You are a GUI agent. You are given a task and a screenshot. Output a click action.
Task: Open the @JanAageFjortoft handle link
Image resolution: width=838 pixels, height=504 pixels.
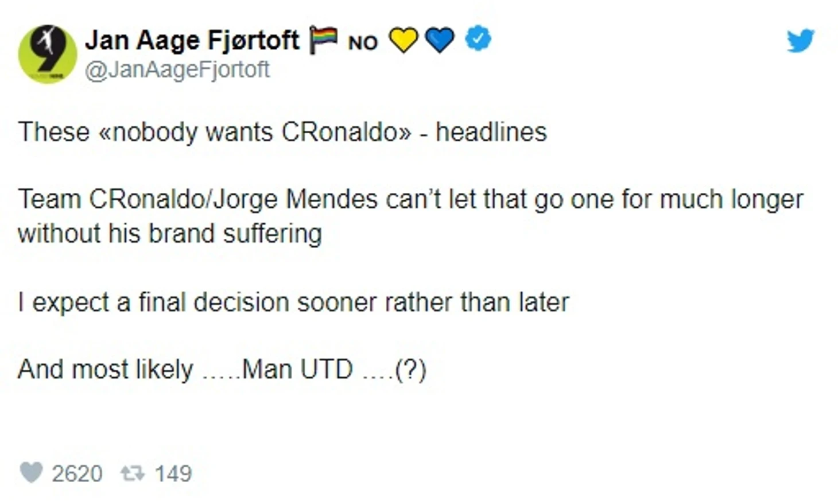(177, 69)
